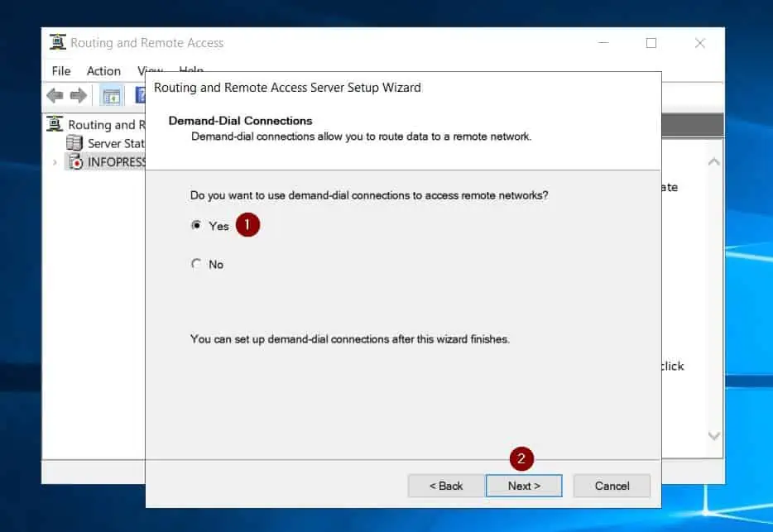Select the No radio button
The height and width of the screenshot is (532, 773).
[196, 264]
